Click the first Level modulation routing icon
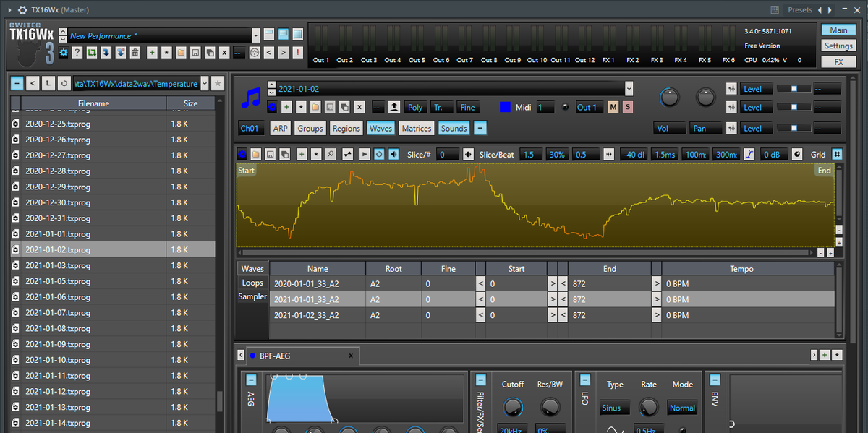The height and width of the screenshot is (433, 868). click(x=732, y=89)
